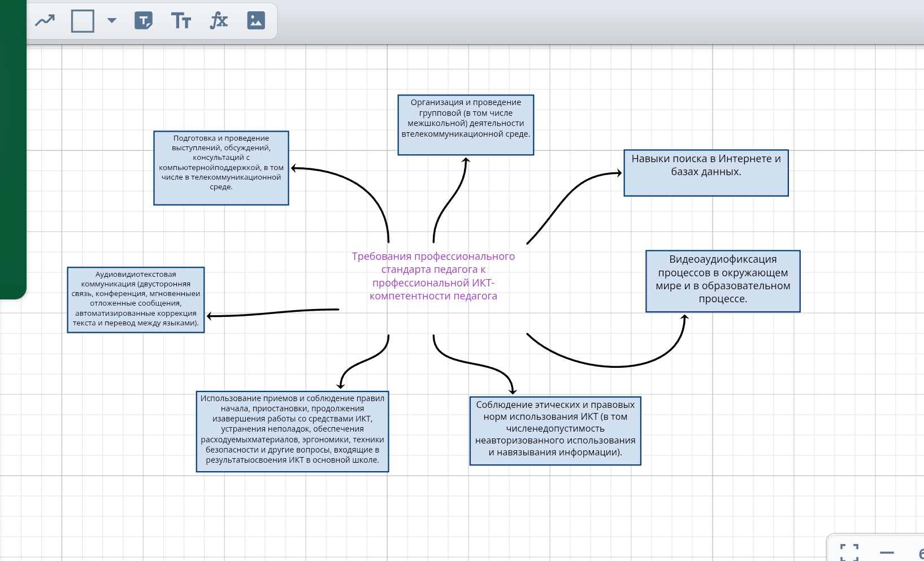Image resolution: width=924 pixels, height=561 pixels.
Task: Open the fx formula tool
Action: click(x=219, y=21)
